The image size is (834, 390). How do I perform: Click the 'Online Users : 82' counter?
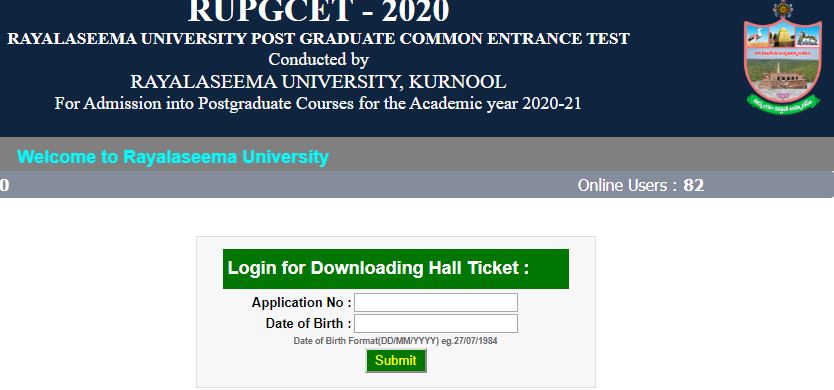click(x=640, y=185)
